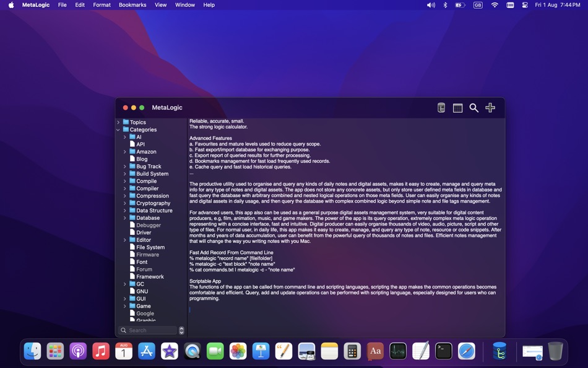Open the Format menu
The width and height of the screenshot is (588, 368).
[x=102, y=5]
